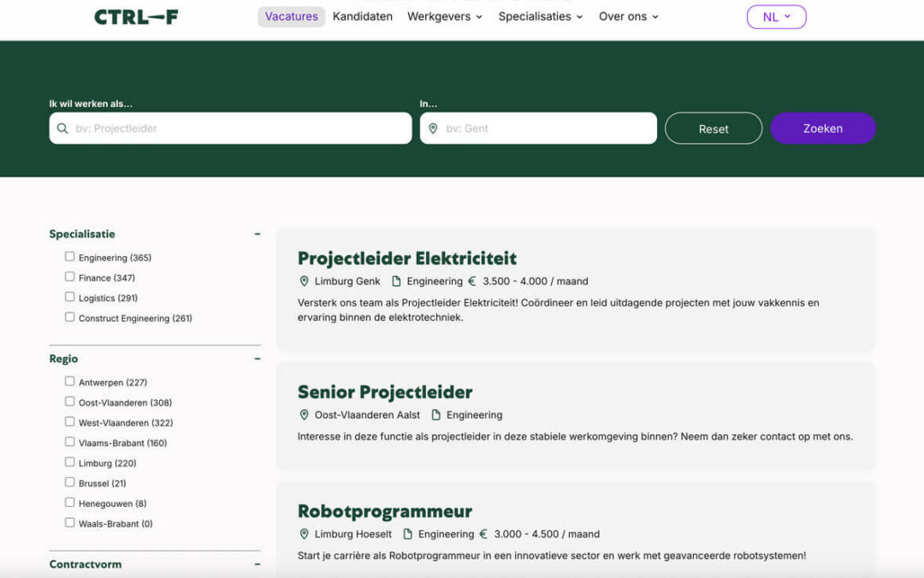The image size is (924, 578).
Task: Open the Senior Projectleider vacancy
Action: tap(385, 392)
